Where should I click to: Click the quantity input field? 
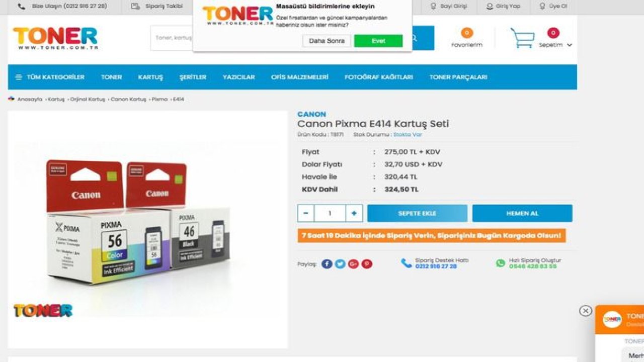coord(330,213)
